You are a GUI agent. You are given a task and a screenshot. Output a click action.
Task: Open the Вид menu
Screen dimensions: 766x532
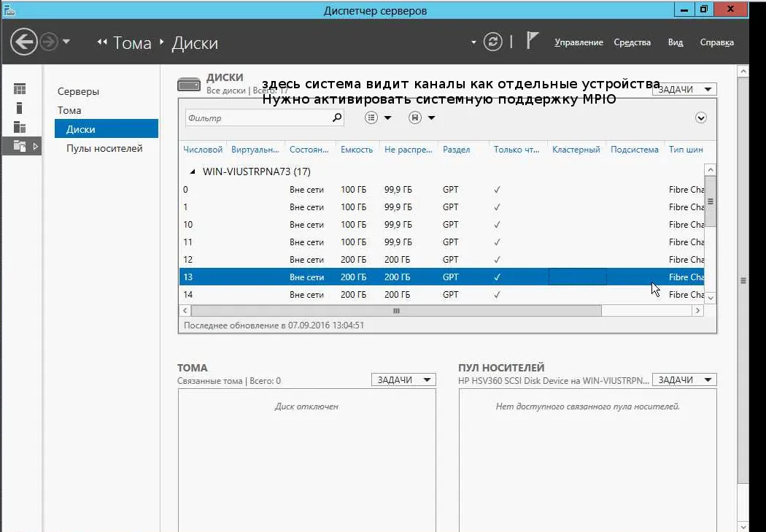pyautogui.click(x=675, y=42)
